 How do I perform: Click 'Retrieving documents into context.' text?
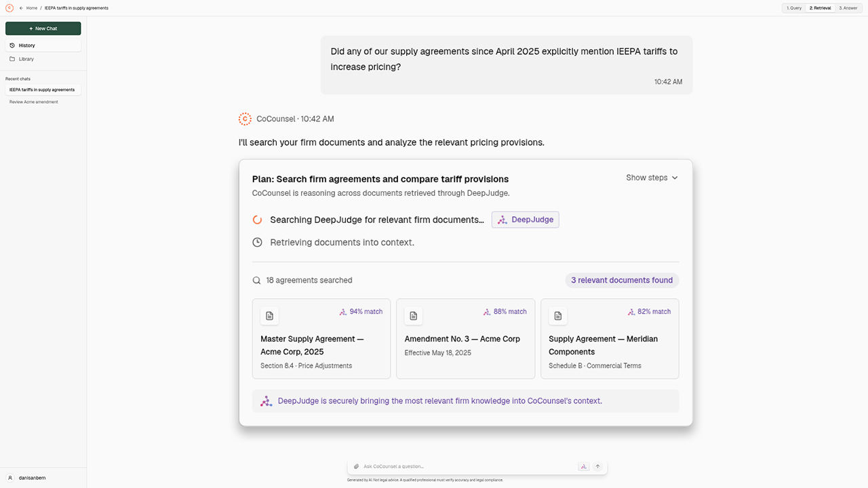coord(342,242)
